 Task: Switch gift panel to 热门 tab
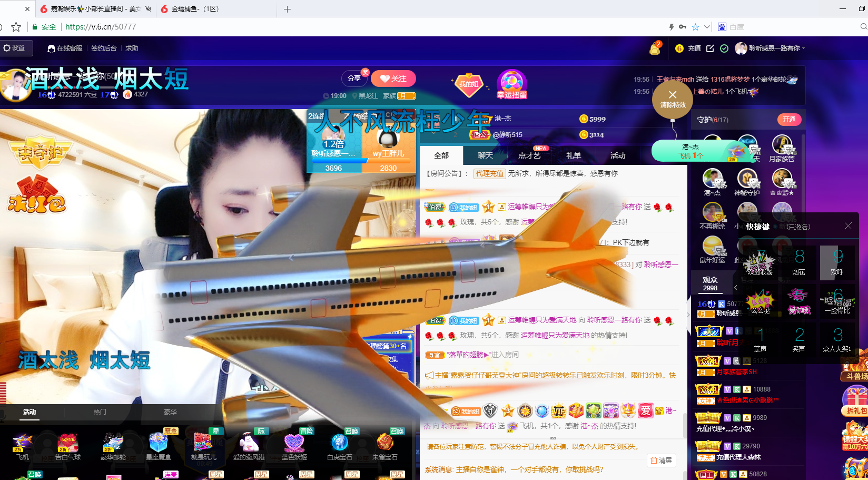point(100,412)
